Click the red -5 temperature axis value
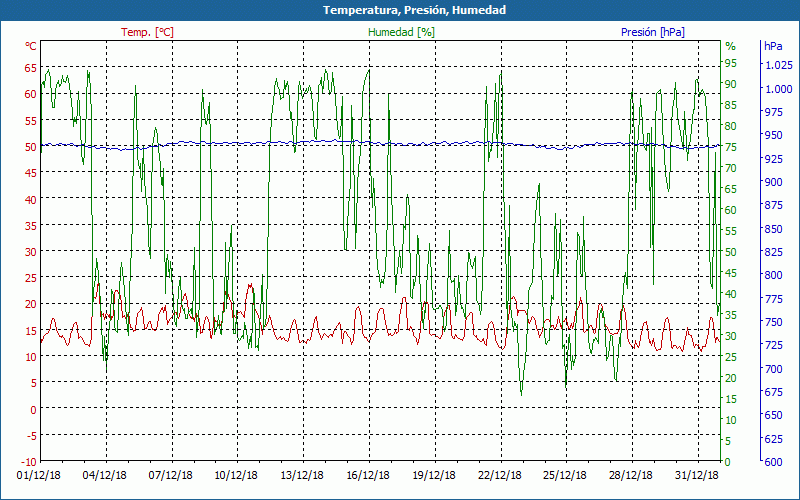The image size is (800, 500). (32, 436)
